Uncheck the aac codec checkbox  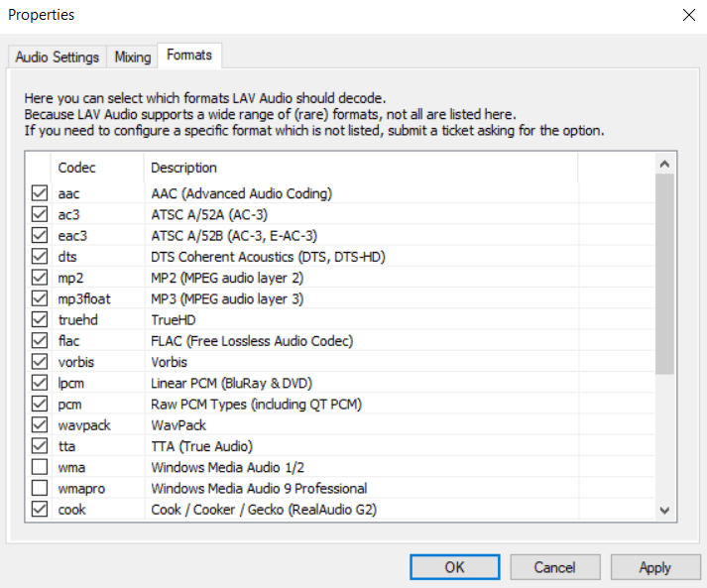tap(40, 193)
